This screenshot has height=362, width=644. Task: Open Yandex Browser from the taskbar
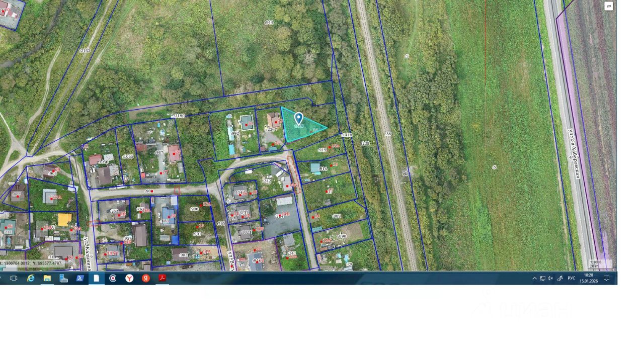coord(129,278)
